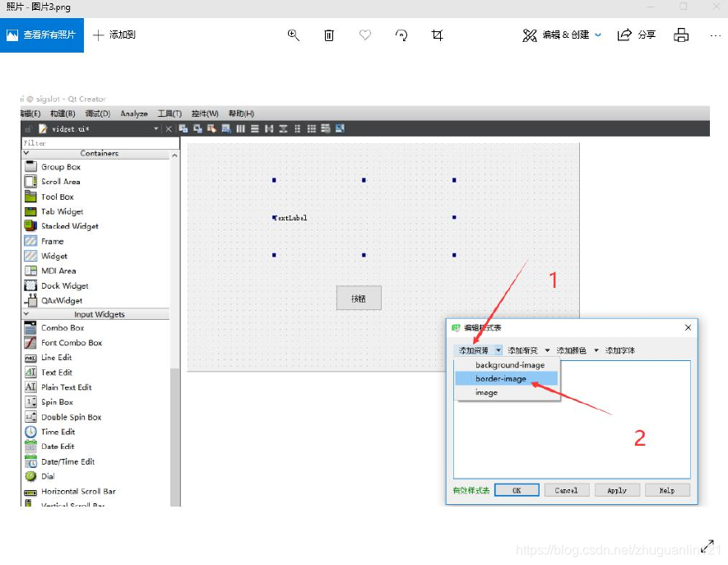Select the Stacked Widget icon

30,225
